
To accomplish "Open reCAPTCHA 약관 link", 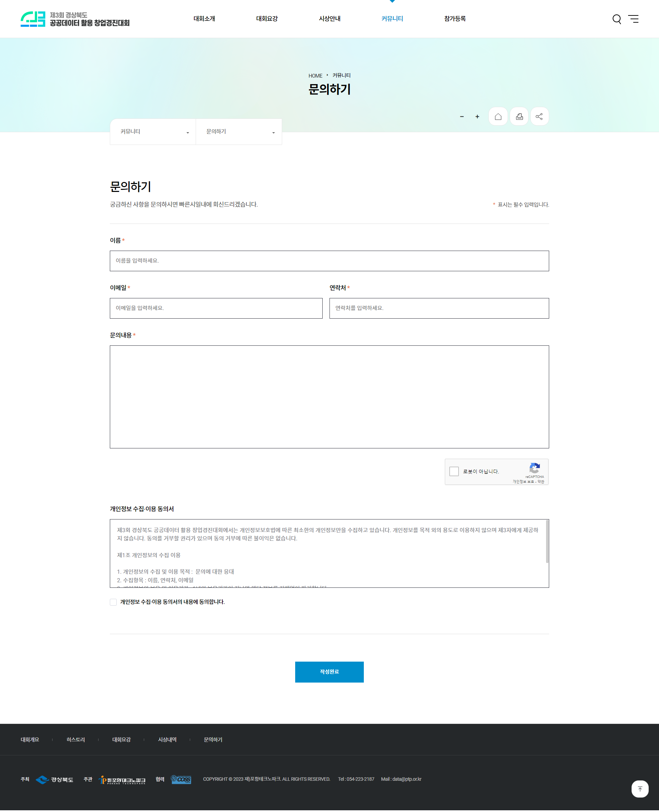I will pos(541,482).
